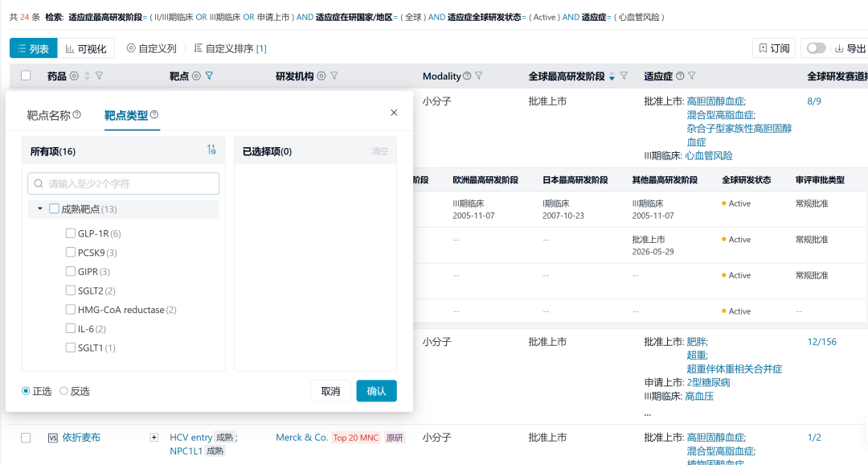The image size is (868, 465).
Task: Open settings icon beside 药品 column
Action: [74, 76]
